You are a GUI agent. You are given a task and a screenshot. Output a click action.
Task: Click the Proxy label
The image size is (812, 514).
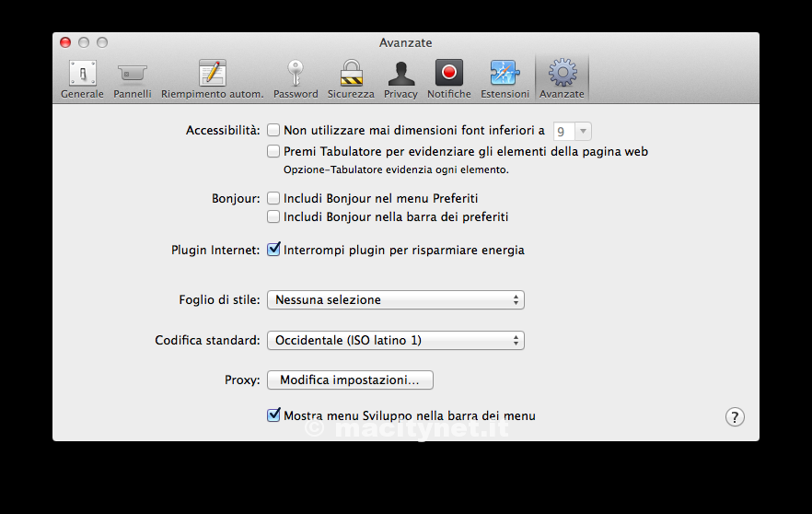point(242,380)
